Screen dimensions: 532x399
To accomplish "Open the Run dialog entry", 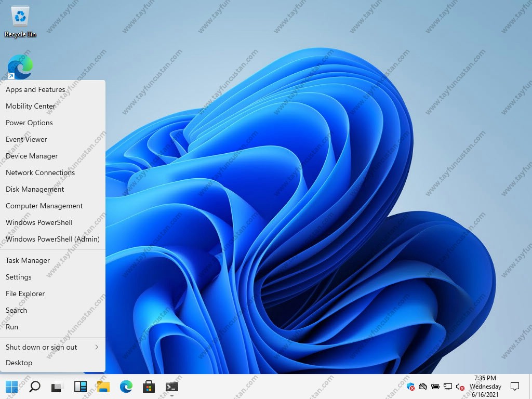I will coord(52,327).
